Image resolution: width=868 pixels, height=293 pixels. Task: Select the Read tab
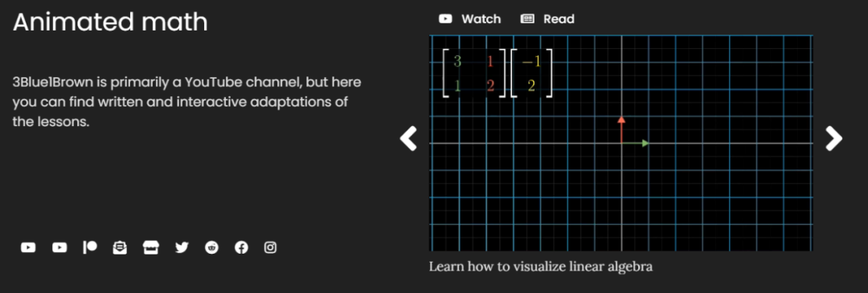(547, 18)
